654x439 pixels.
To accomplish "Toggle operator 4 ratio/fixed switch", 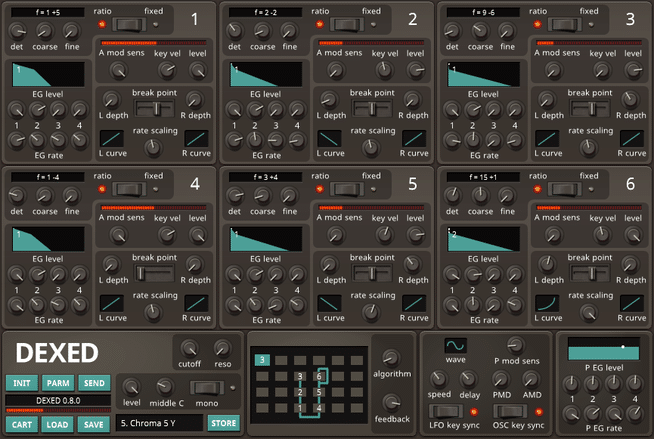I will click(x=129, y=189).
